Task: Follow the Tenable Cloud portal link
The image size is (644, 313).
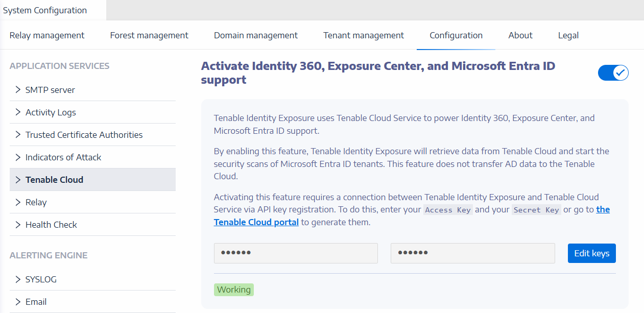Action: 256,222
